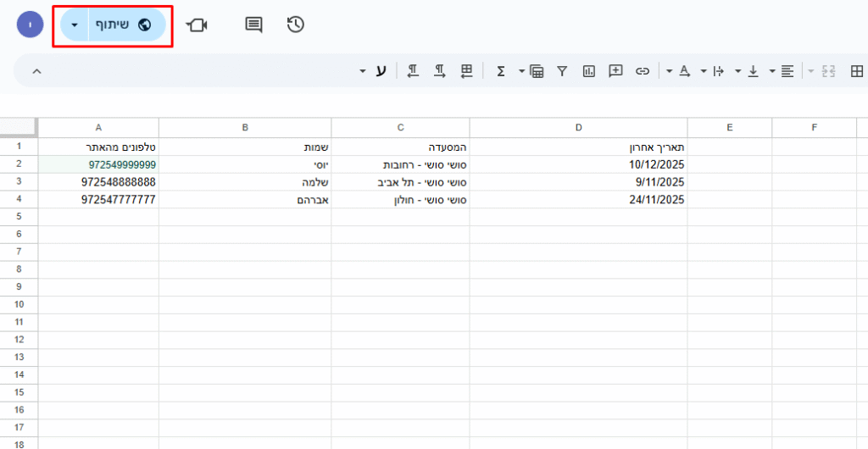Toggle sheet direction right-to-left icon
Image resolution: width=868 pixels, height=449 pixels.
[x=466, y=71]
